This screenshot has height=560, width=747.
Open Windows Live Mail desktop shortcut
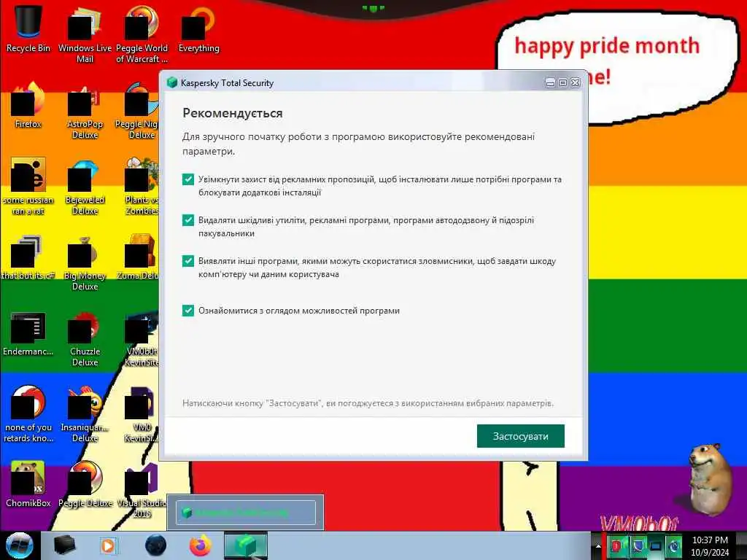click(85, 34)
